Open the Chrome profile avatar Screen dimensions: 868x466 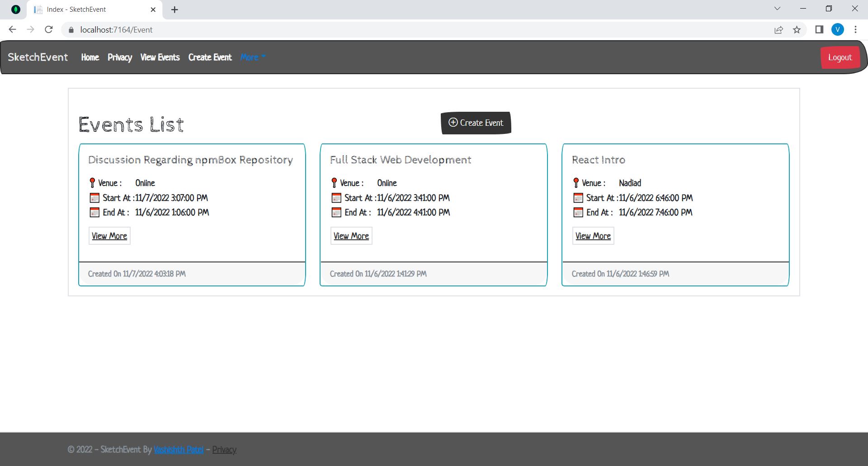tap(838, 30)
